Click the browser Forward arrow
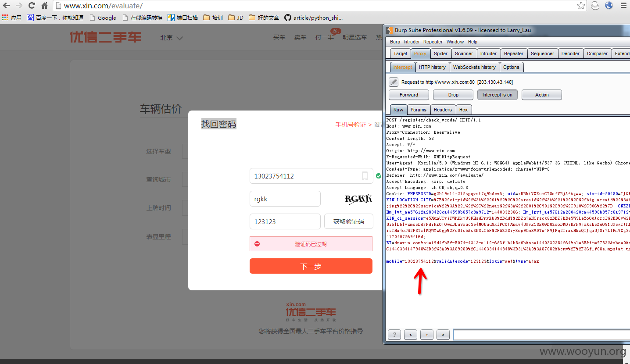Image resolution: width=630 pixels, height=364 pixels. tap(19, 6)
